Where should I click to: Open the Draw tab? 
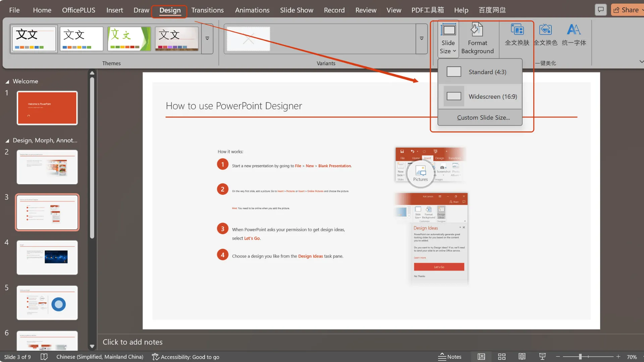pyautogui.click(x=141, y=10)
